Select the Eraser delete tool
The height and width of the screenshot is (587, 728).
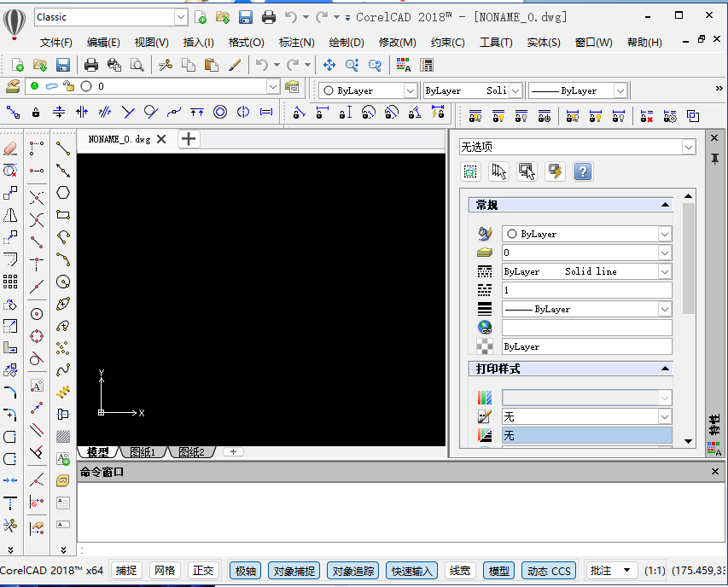[x=10, y=148]
